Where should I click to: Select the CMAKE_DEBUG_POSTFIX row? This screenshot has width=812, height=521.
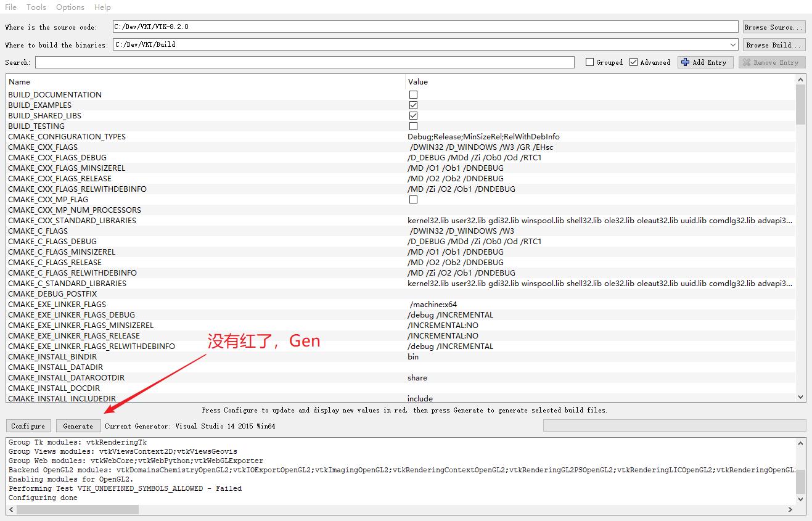click(400, 293)
